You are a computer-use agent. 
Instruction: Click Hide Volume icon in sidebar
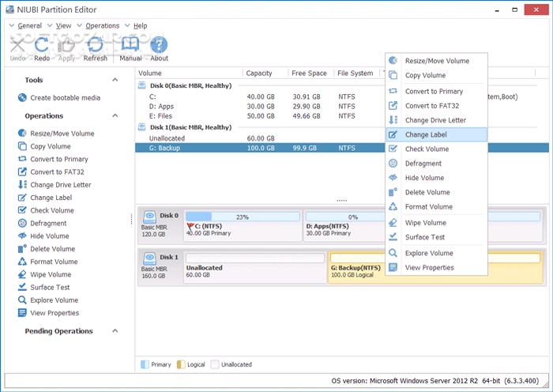click(x=22, y=236)
